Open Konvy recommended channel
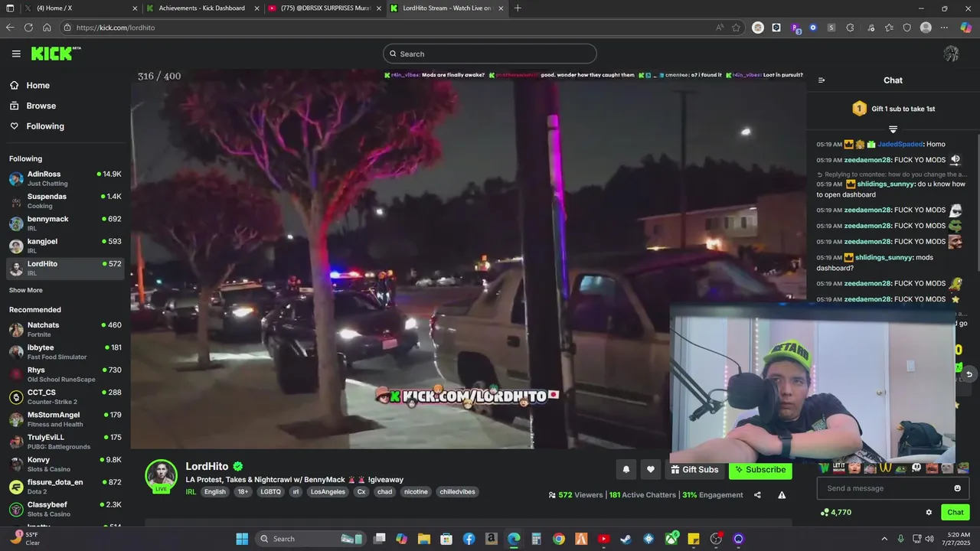Image resolution: width=980 pixels, height=551 pixels. pos(65,464)
